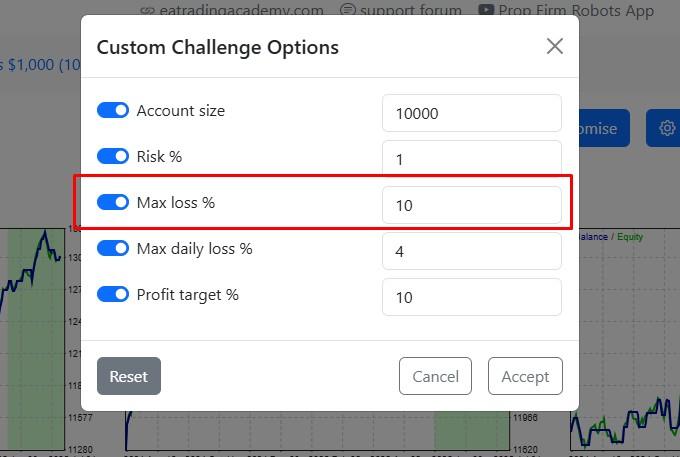
Task: Click the Reset button
Action: pos(129,376)
